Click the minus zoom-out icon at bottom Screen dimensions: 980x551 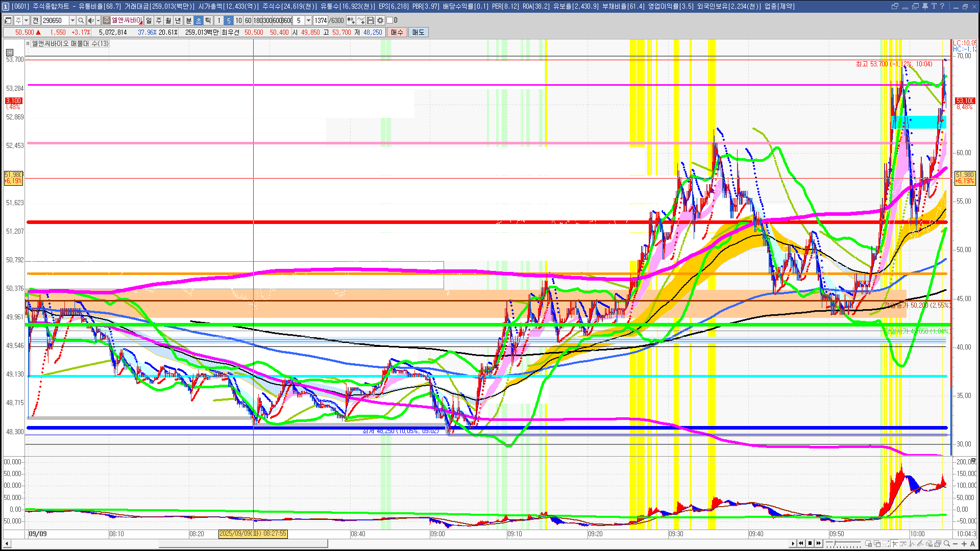(955, 543)
